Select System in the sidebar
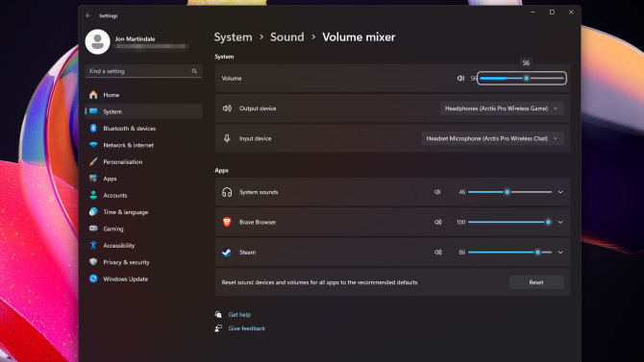 pos(143,111)
